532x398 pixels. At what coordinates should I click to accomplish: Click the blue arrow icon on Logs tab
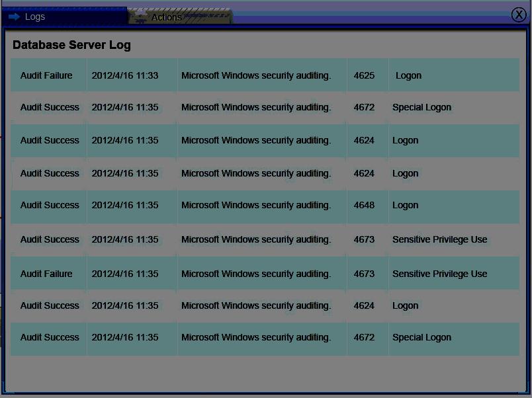[x=14, y=17]
